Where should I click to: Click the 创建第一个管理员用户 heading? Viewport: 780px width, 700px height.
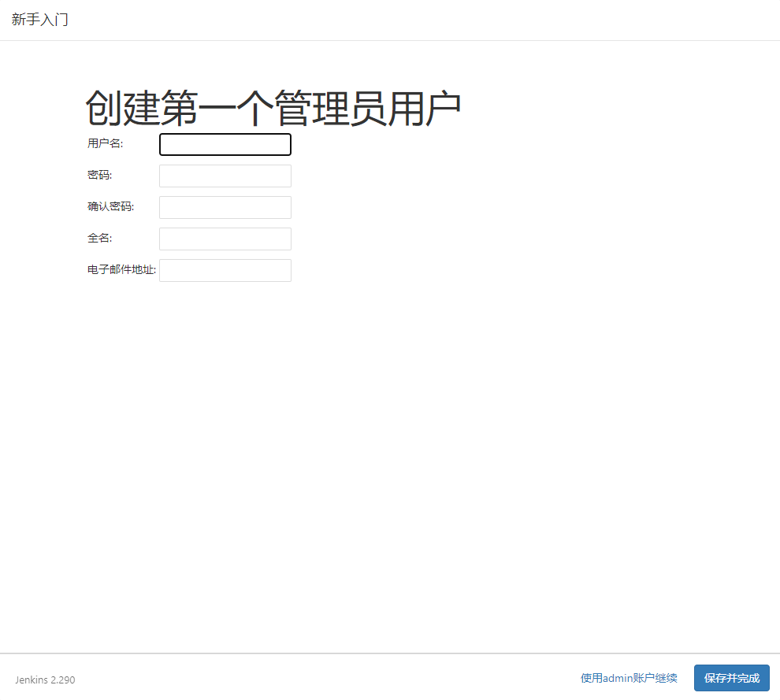[x=273, y=109]
